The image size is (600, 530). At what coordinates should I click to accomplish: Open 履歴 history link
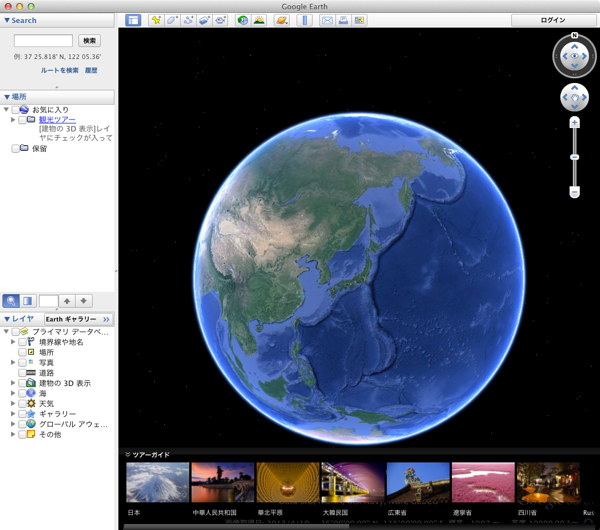(91, 70)
